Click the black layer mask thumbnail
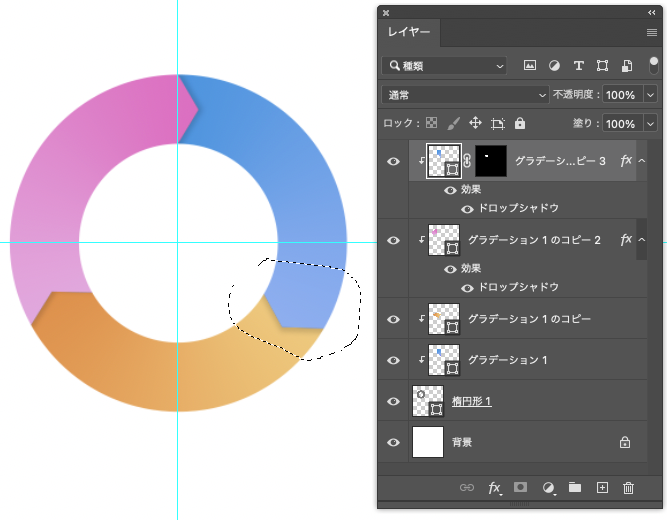The width and height of the screenshot is (667, 520). pyautogui.click(x=491, y=161)
